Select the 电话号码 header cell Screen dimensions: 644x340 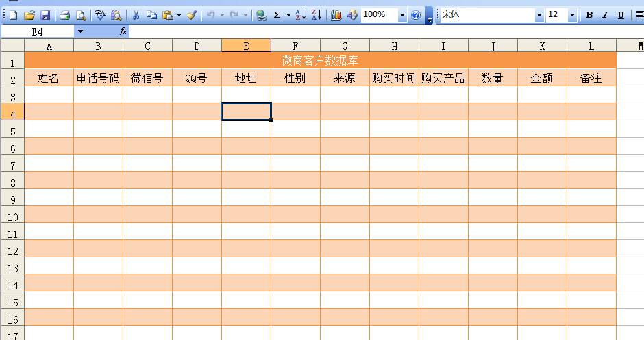(x=98, y=78)
